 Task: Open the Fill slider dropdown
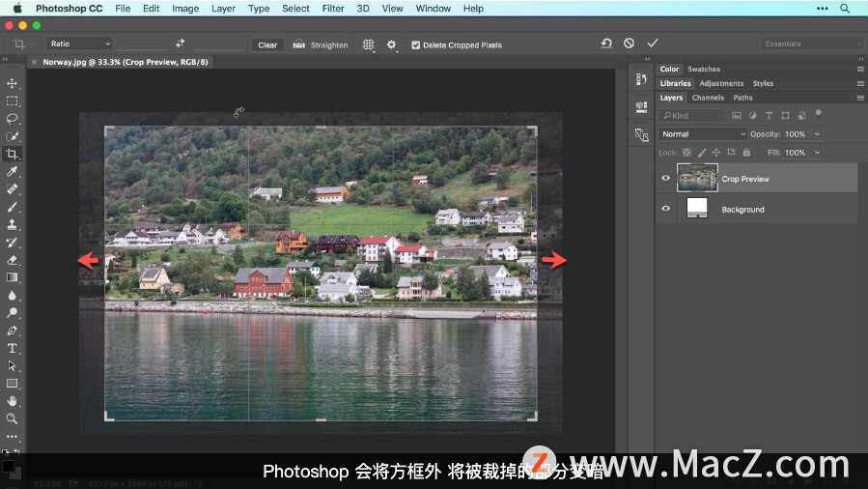(817, 153)
